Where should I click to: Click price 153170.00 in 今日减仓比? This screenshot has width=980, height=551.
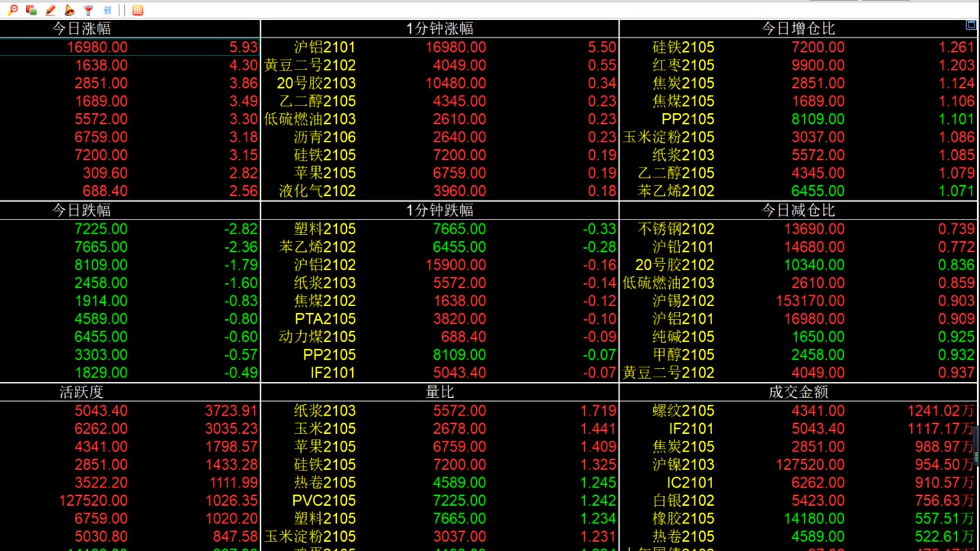[x=809, y=301]
